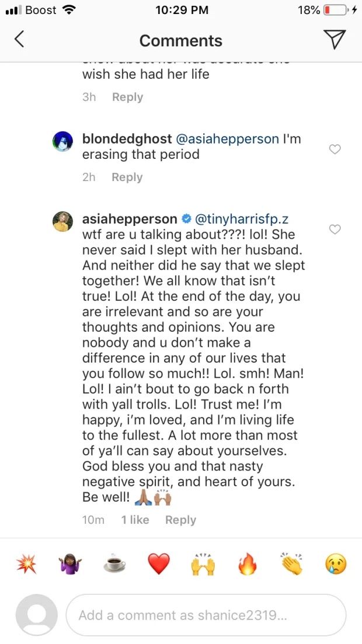Insert the raised hands emoji
The image size is (362, 644).
(203, 564)
